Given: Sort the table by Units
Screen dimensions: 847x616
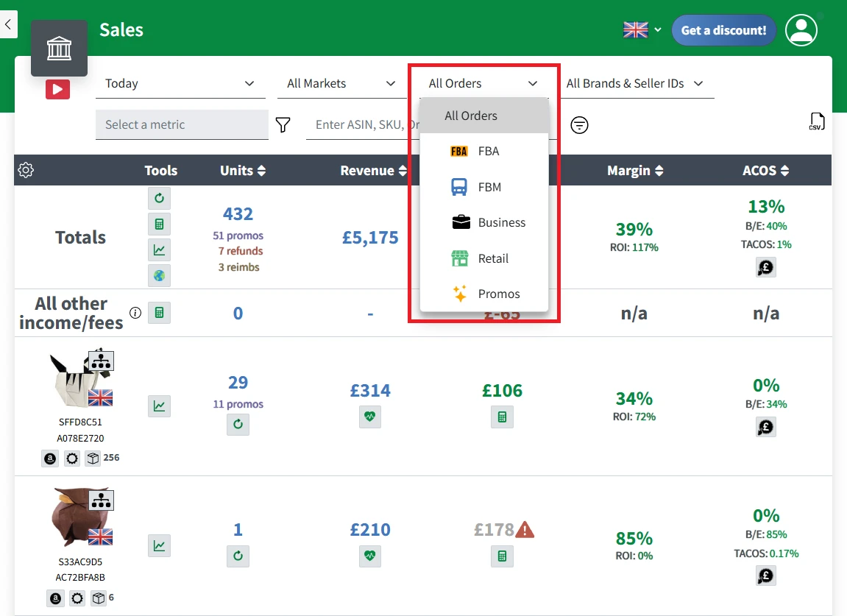Looking at the screenshot, I should coord(243,171).
